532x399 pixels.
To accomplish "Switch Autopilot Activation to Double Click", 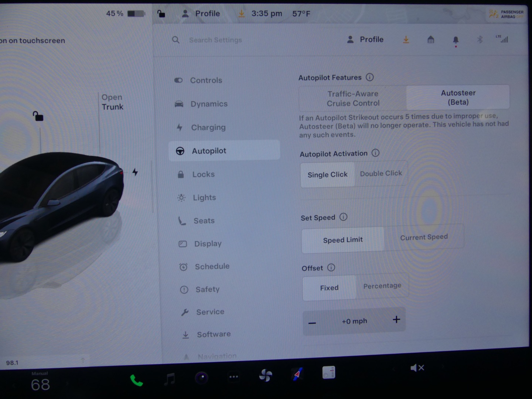I will pyautogui.click(x=381, y=173).
